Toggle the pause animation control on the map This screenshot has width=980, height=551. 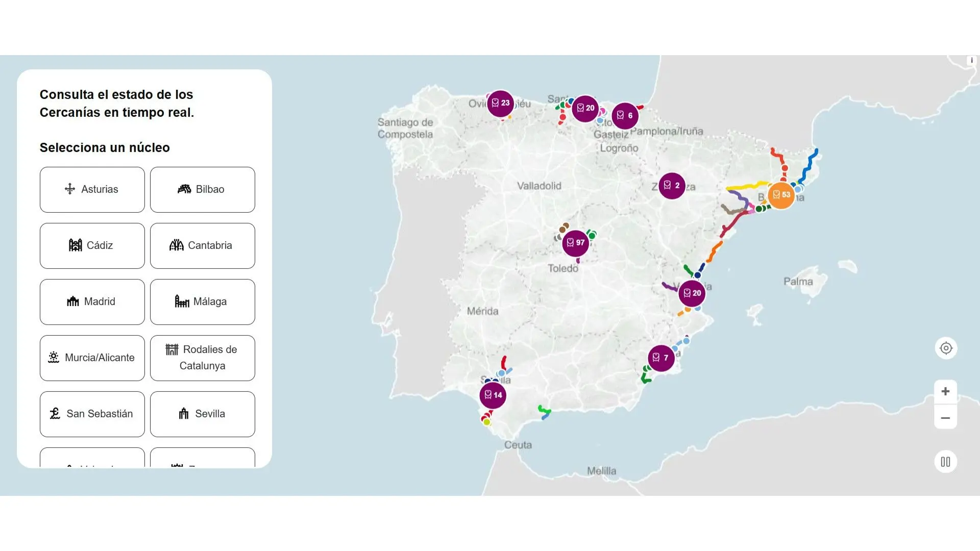(x=946, y=461)
